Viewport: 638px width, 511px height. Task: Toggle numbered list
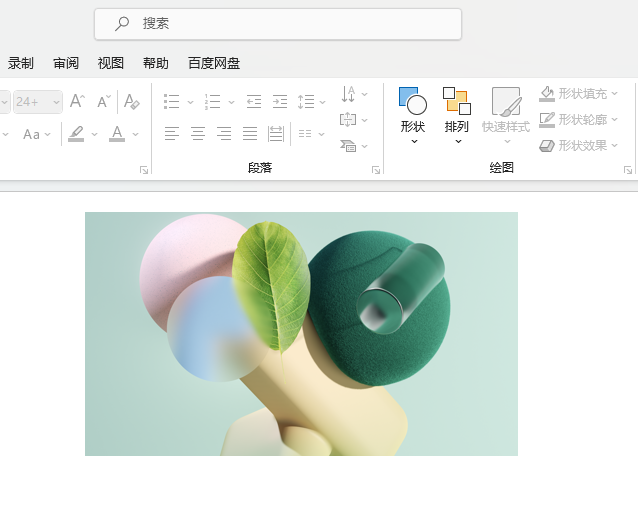coord(212,102)
